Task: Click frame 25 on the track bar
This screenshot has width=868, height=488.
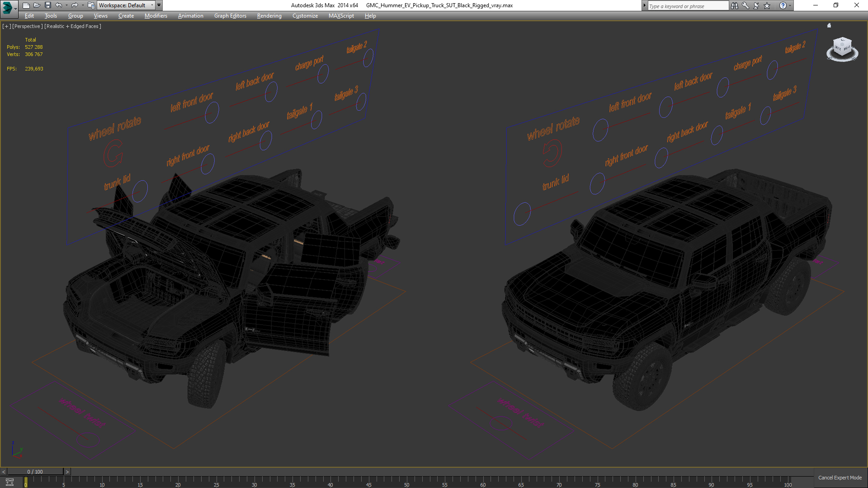Action: pos(216,483)
